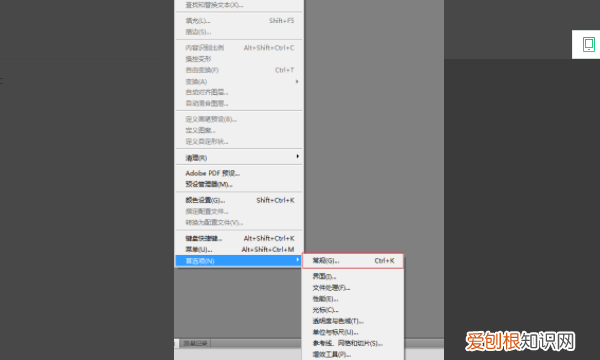600x360 pixels.
Task: Expand the 变换(A) submenu arrow
Action: [x=297, y=81]
